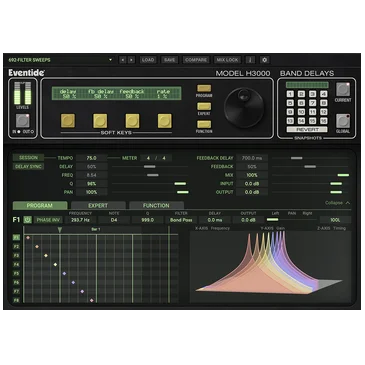This screenshot has width=365, height=365.
Task: Select snapshot 6
Action: (301, 103)
